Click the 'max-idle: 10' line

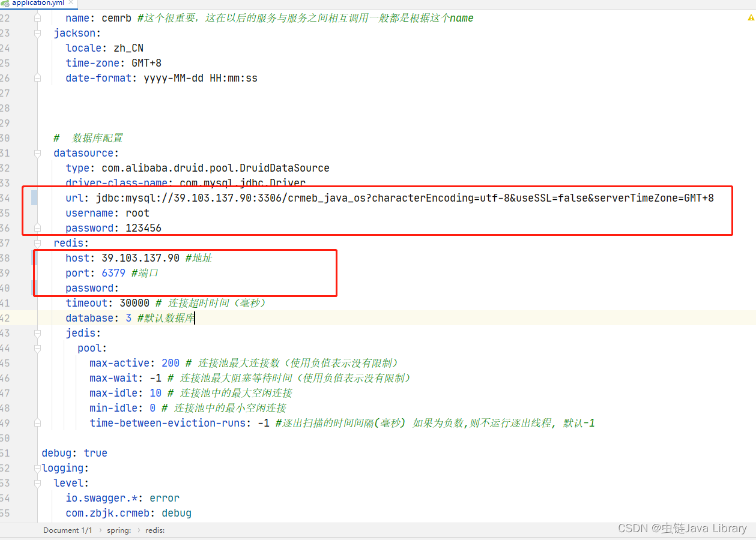[191, 393]
